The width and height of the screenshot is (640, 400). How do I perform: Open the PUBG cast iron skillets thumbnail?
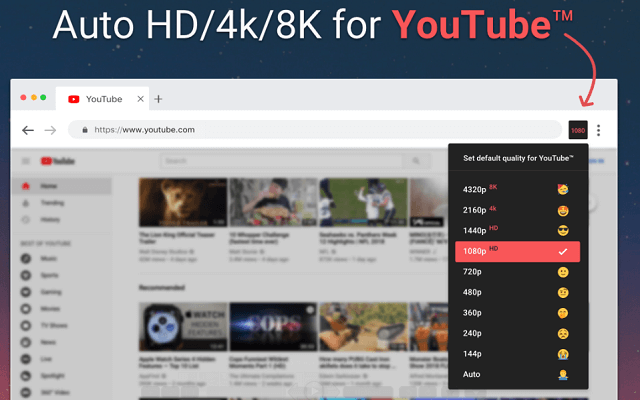tap(363, 327)
